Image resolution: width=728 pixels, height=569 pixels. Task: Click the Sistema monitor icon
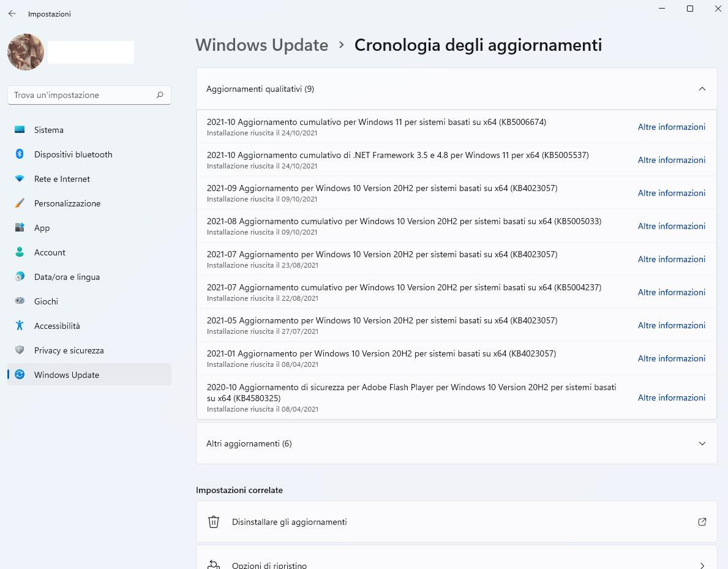pos(20,130)
